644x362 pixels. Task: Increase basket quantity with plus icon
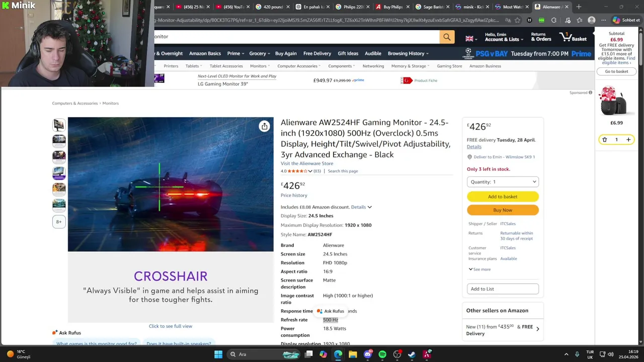[628, 140]
